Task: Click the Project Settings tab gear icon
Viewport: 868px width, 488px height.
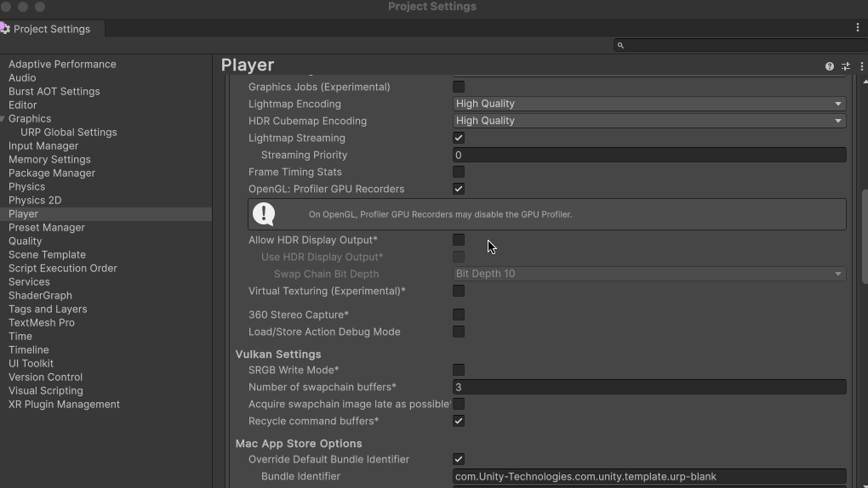Action: pyautogui.click(x=5, y=28)
